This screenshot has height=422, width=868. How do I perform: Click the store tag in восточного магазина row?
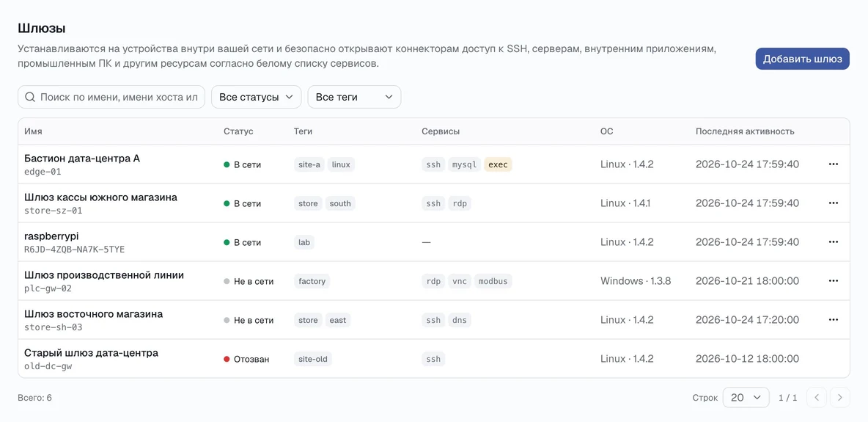coord(309,320)
